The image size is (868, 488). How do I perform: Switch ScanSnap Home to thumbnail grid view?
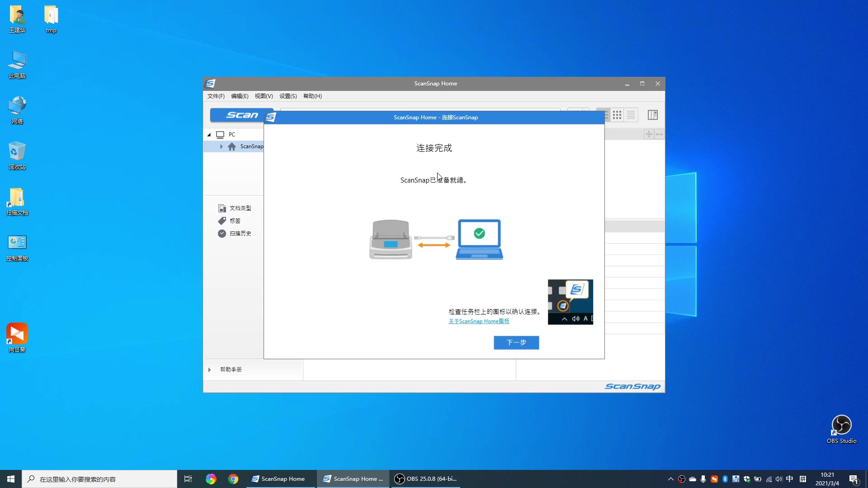point(617,115)
